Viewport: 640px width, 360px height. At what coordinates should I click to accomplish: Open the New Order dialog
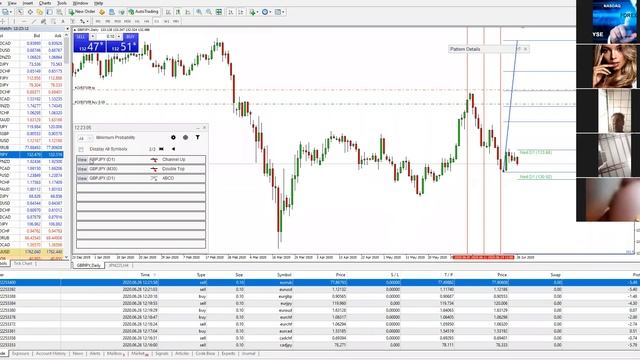82,12
